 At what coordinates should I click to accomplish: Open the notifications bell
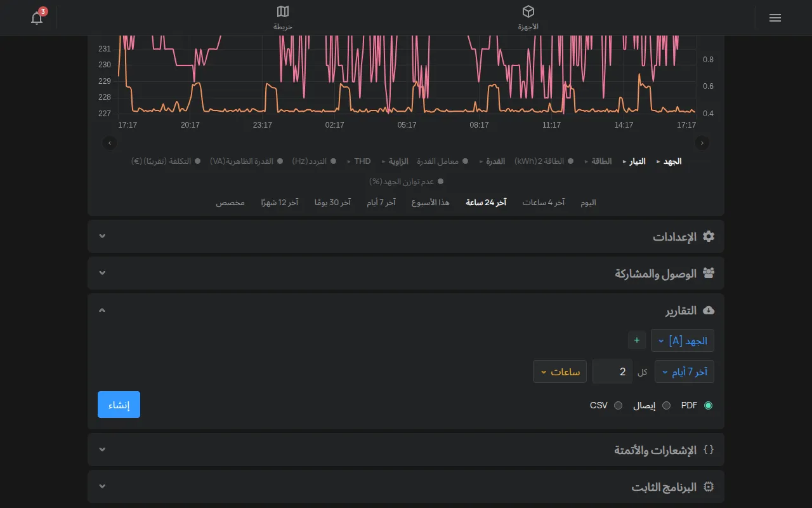[x=37, y=18]
